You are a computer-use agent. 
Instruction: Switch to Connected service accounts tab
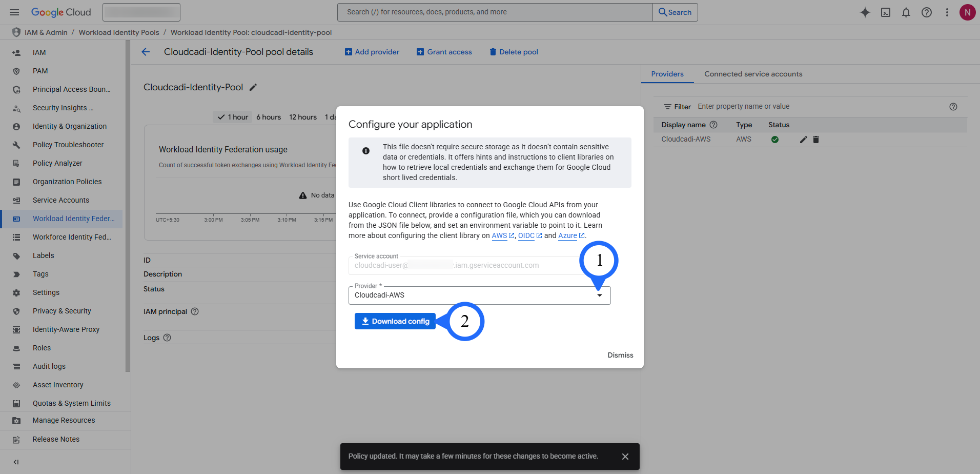tap(753, 74)
